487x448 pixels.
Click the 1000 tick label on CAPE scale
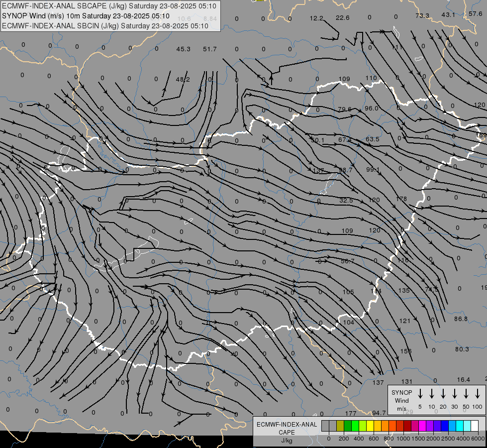click(x=403, y=439)
